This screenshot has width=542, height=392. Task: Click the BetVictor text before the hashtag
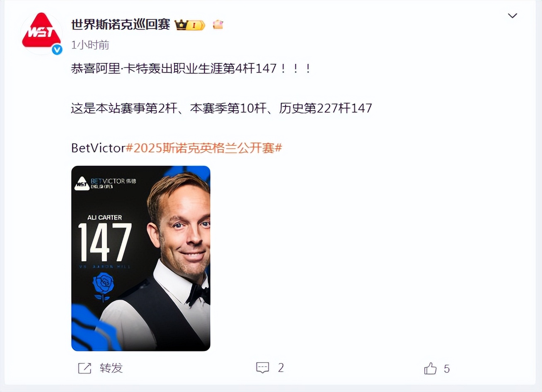(x=98, y=148)
